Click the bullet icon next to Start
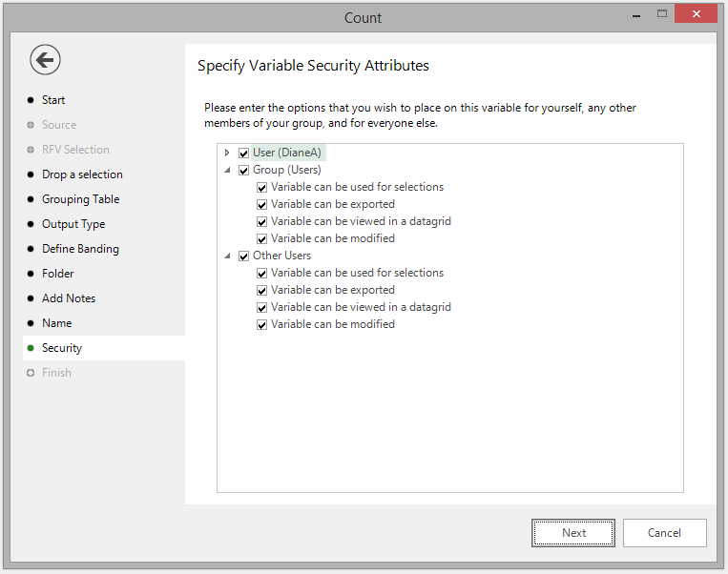This screenshot has height=574, width=728. point(31,100)
